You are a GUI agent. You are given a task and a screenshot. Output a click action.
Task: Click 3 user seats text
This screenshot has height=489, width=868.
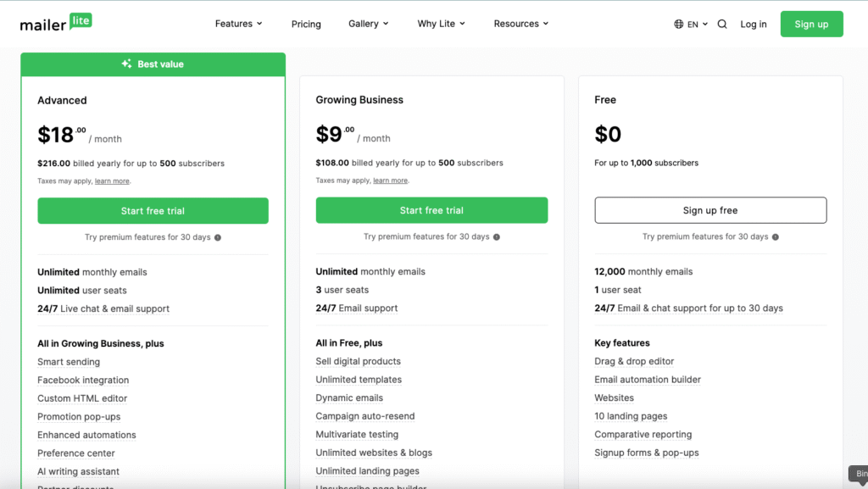pyautogui.click(x=342, y=290)
